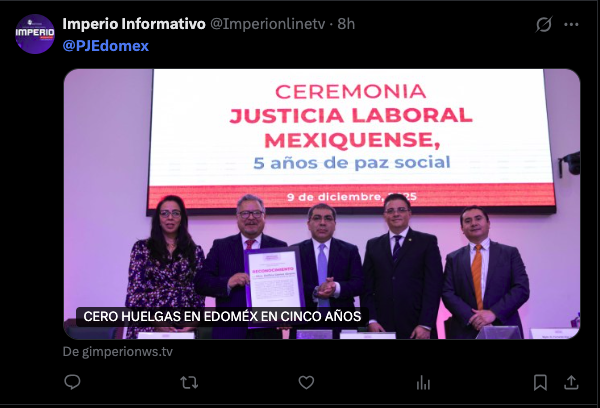This screenshot has height=408, width=600.
Task: View post analytics bar chart icon
Action: pos(423,382)
